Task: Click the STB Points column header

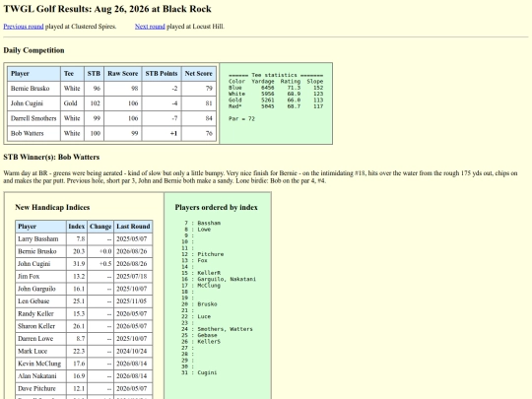Action: click(x=162, y=74)
